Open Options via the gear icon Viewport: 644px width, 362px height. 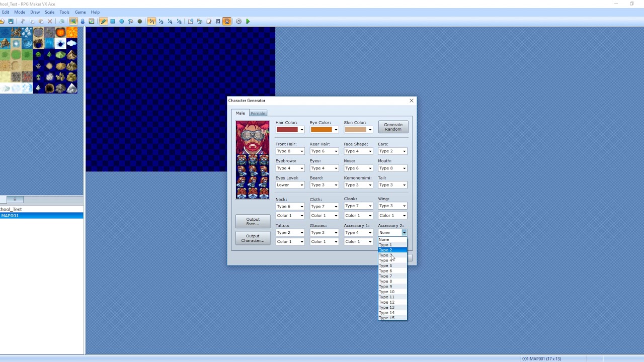[x=238, y=21]
